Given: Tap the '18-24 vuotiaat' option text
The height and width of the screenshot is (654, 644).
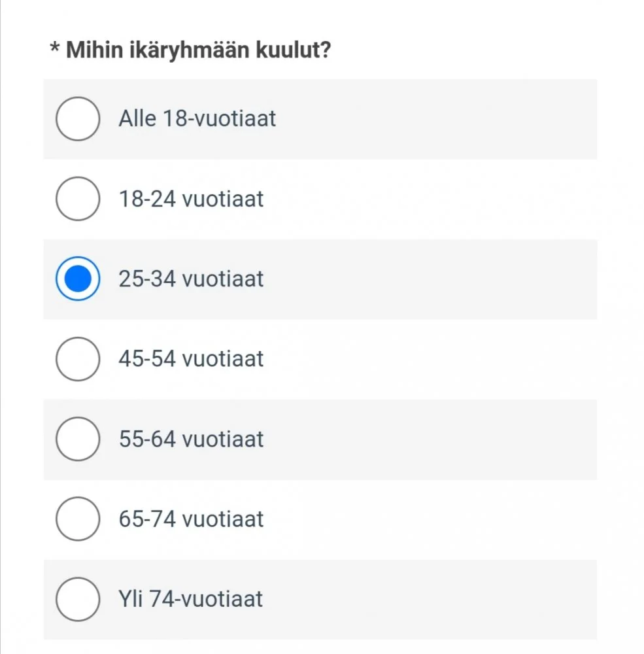Looking at the screenshot, I should pyautogui.click(x=191, y=199).
